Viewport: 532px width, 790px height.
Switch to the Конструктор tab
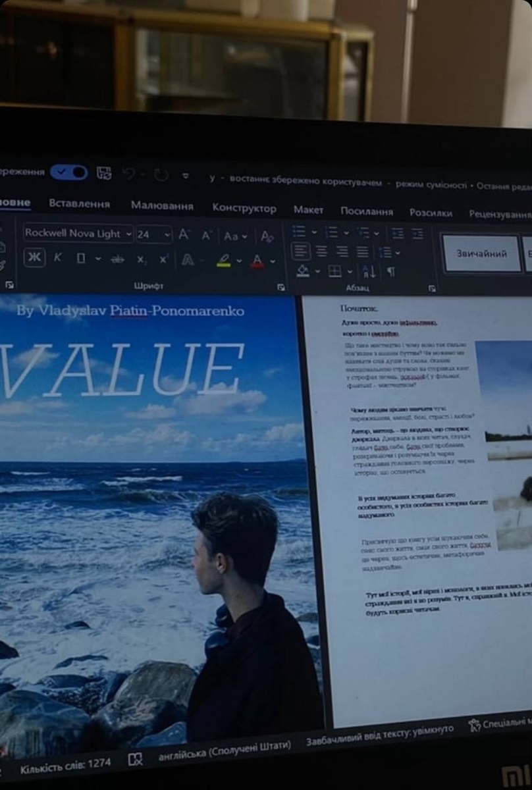point(244,208)
